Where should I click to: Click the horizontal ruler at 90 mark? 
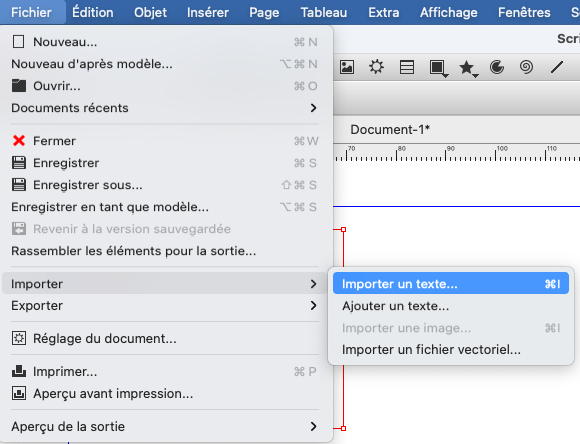point(446,153)
